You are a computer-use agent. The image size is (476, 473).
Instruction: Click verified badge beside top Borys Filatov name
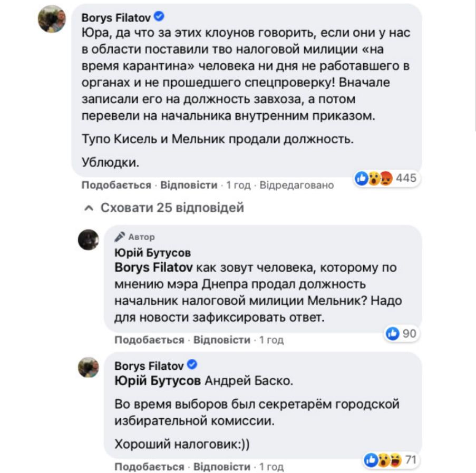tap(158, 17)
